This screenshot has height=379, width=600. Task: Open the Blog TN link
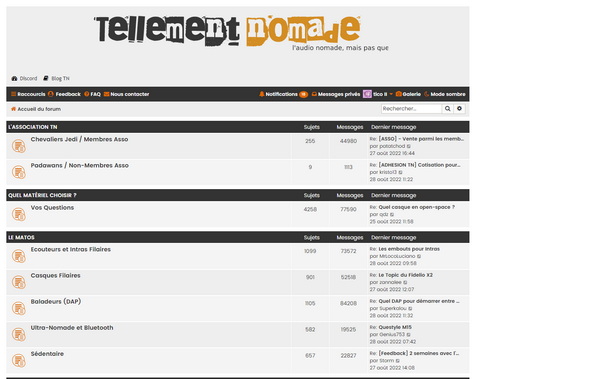pos(56,78)
